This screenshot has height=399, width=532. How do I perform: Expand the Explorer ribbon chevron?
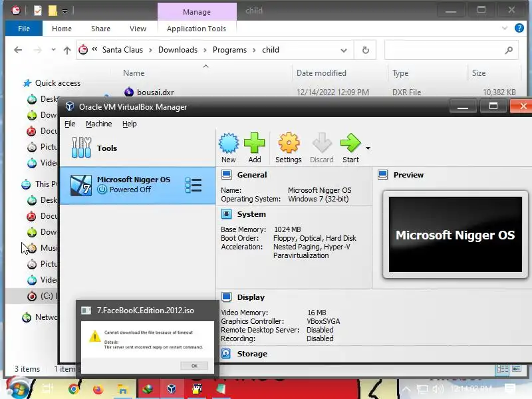coord(505,28)
